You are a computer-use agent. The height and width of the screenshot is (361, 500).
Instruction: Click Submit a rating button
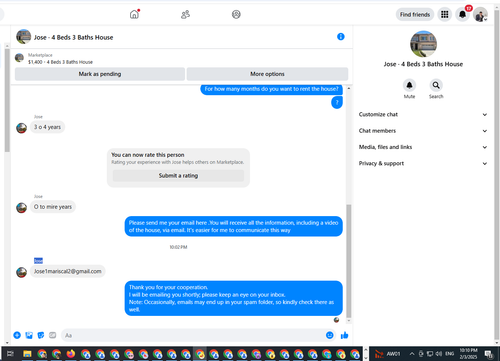178,176
